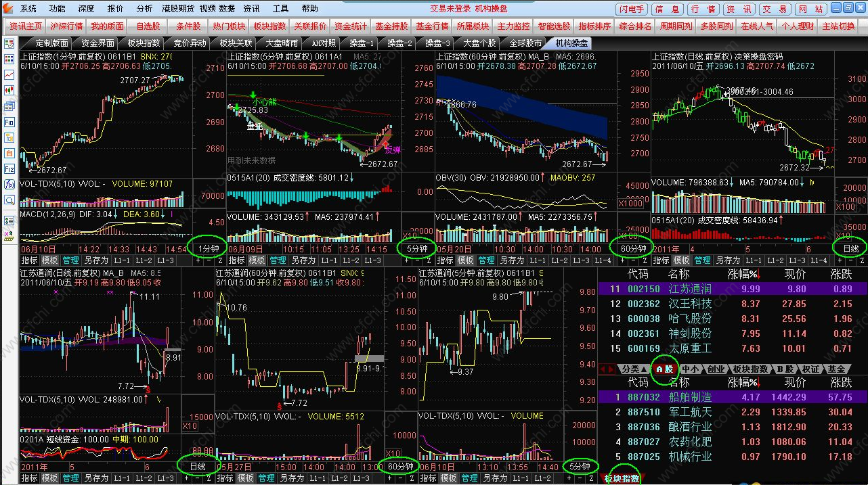
Task: Select stock code 600169 太原重工
Action: click(643, 348)
